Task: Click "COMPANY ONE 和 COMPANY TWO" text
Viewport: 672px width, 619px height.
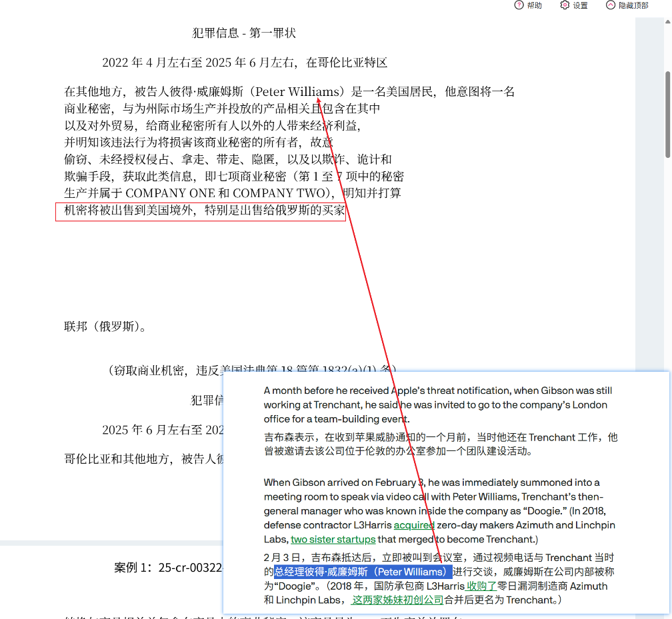Action: 229,193
